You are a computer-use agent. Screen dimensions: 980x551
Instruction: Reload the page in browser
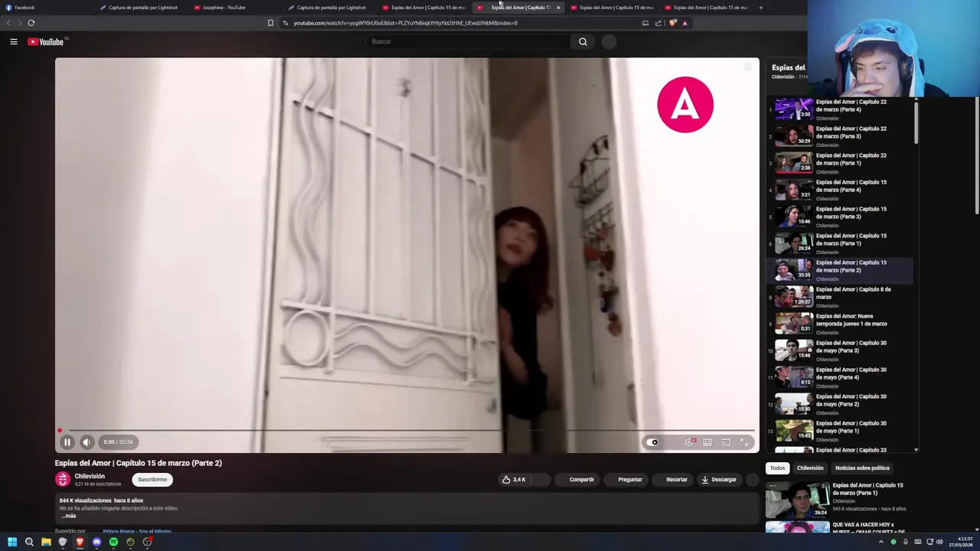[x=31, y=23]
